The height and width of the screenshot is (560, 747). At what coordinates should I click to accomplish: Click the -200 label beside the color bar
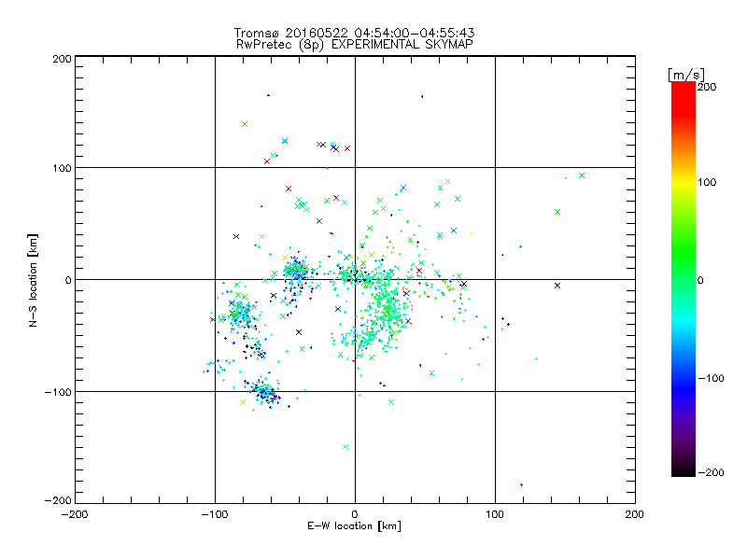[x=711, y=472]
